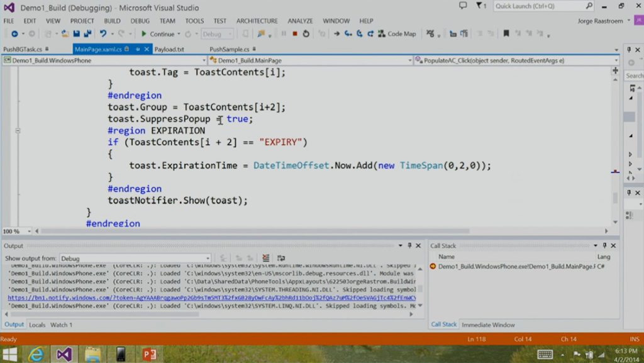The width and height of the screenshot is (644, 363).
Task: Open PowerPoint from the taskbar
Action: coord(149,354)
